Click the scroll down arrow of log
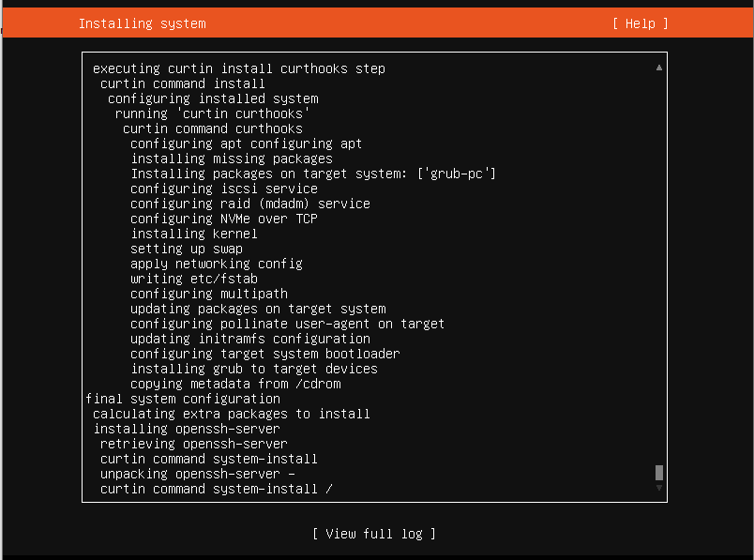Screen dimensions: 754x560 [x=659, y=488]
